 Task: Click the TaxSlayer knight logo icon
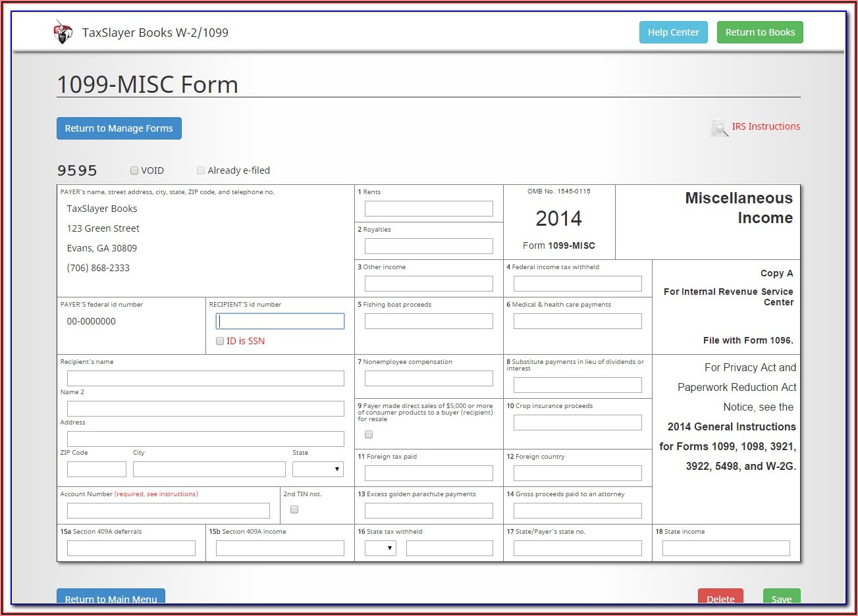point(63,32)
